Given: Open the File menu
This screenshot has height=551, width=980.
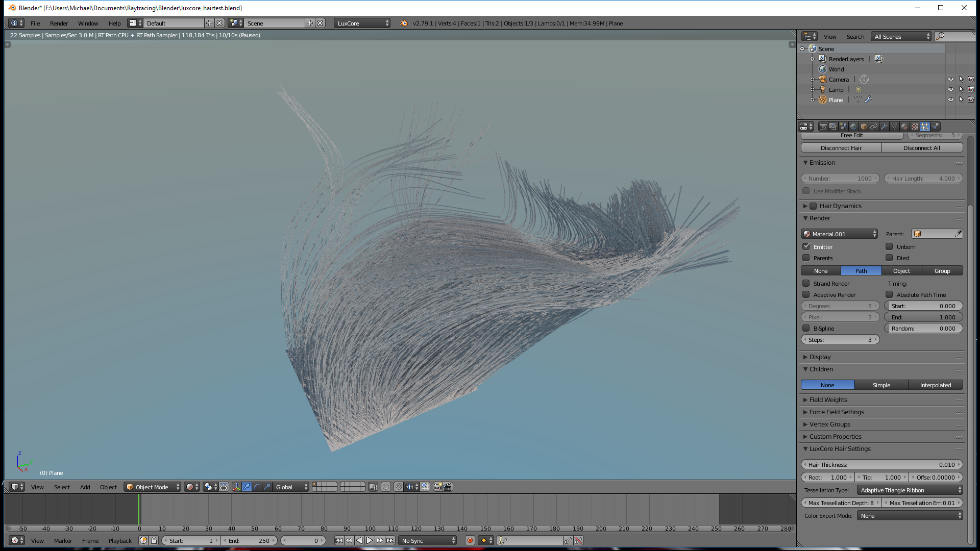Looking at the screenshot, I should [35, 23].
